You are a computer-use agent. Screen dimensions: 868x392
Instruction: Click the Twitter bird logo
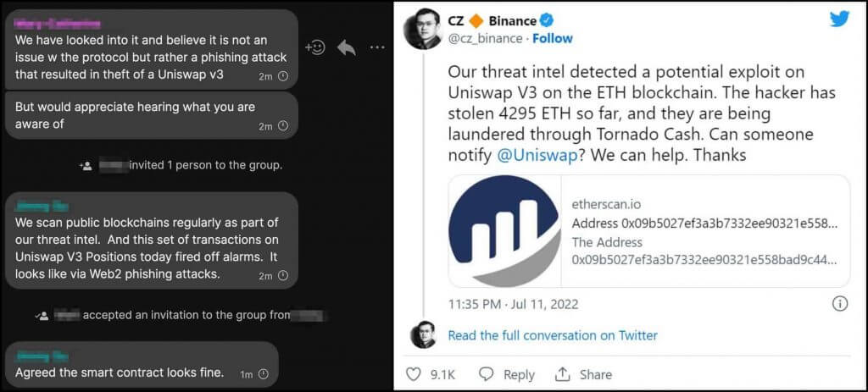tap(839, 19)
